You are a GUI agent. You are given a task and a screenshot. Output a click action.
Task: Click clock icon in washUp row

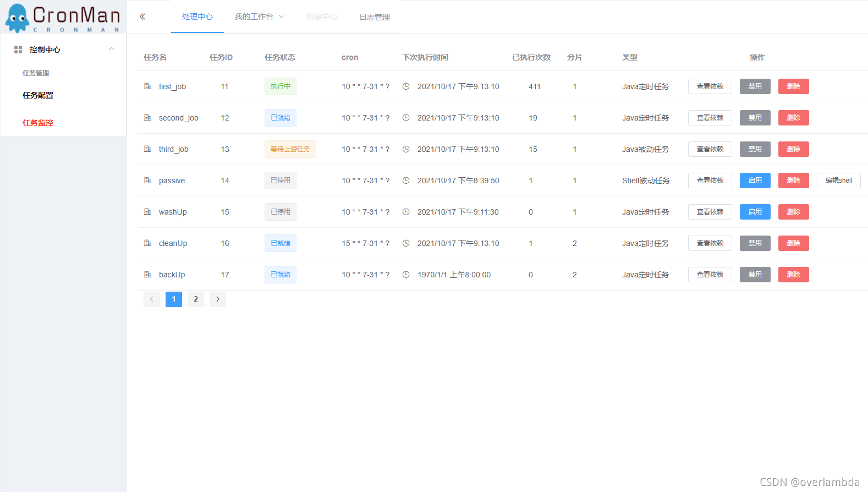click(x=406, y=212)
